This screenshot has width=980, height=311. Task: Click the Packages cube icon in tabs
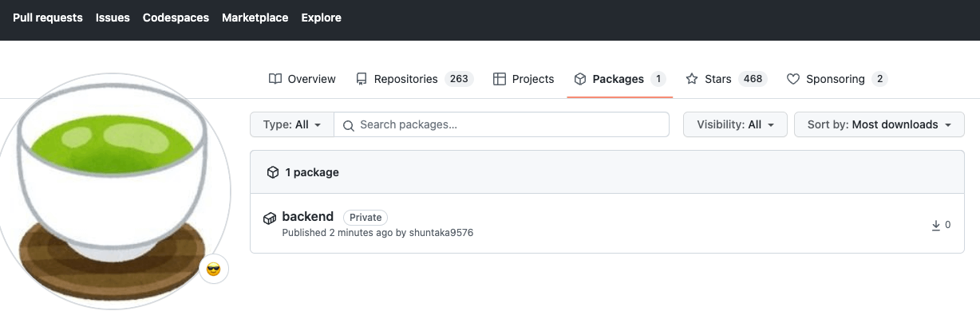click(x=580, y=79)
